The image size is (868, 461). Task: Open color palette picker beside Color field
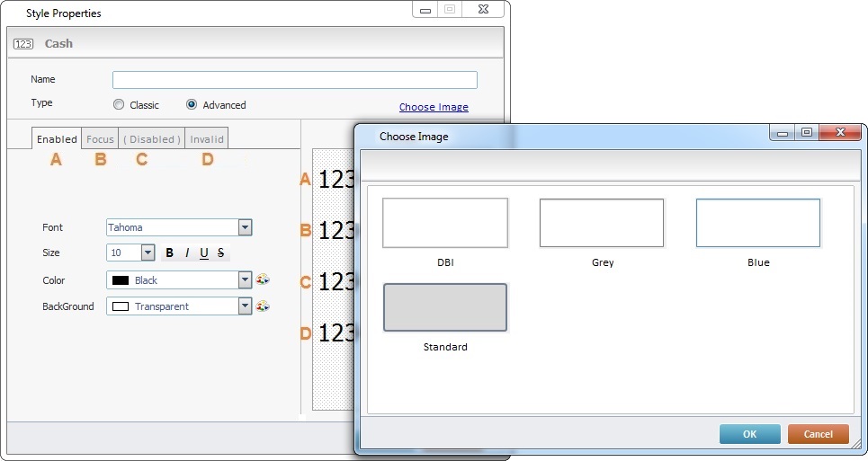263,280
